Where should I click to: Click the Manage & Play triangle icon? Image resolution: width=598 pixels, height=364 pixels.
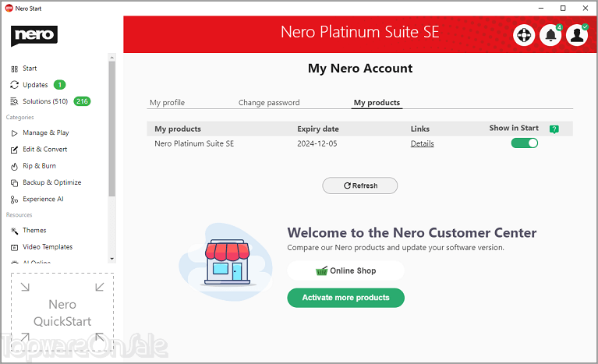click(15, 133)
